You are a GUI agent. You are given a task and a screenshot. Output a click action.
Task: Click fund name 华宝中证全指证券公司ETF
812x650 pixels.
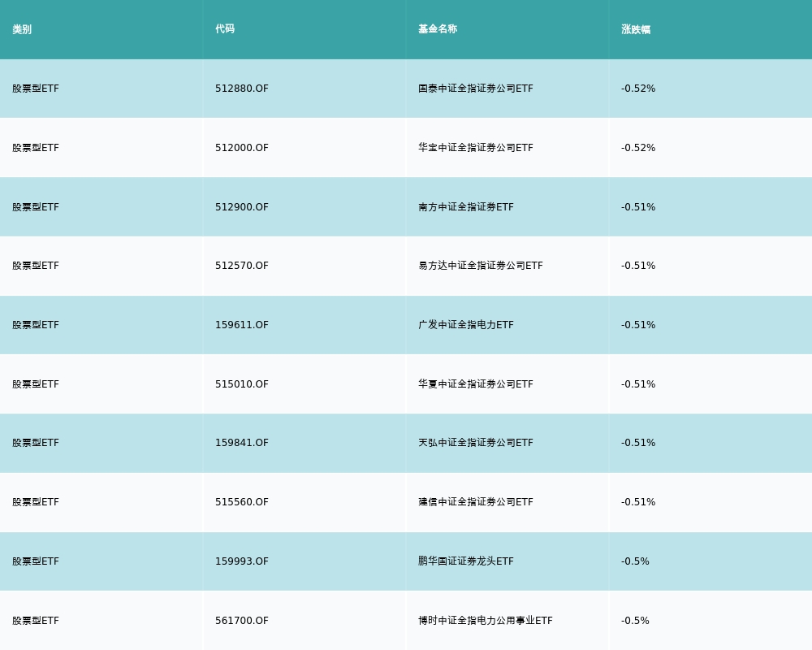(475, 148)
